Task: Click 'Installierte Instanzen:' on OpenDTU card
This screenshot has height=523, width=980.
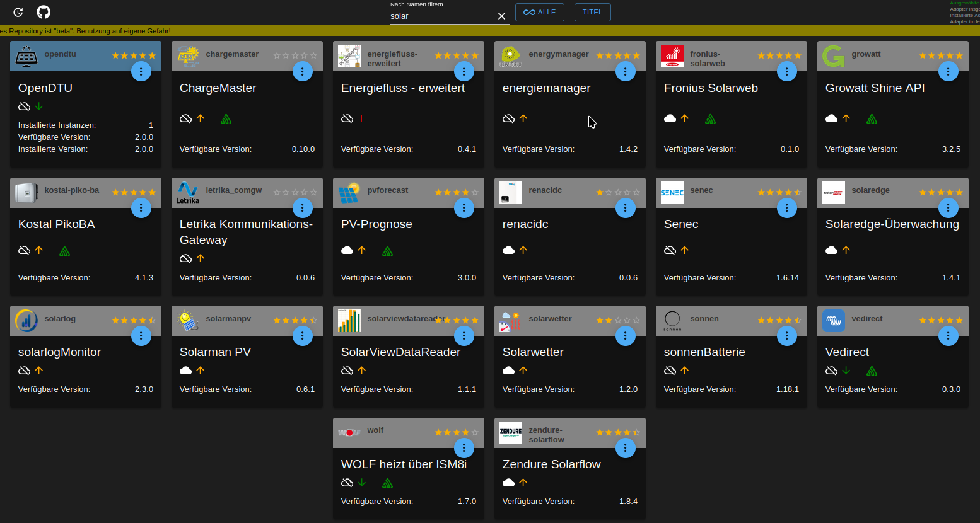Action: [57, 125]
